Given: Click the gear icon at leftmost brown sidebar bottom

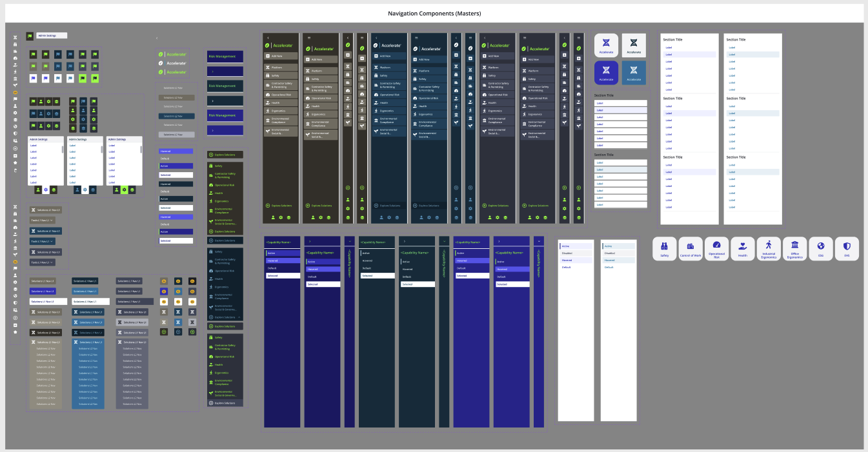Looking at the screenshot, I should pos(281,217).
